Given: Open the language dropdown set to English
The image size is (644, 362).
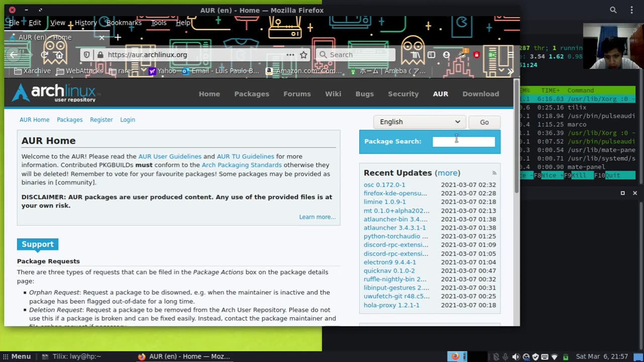Looking at the screenshot, I should click(420, 122).
